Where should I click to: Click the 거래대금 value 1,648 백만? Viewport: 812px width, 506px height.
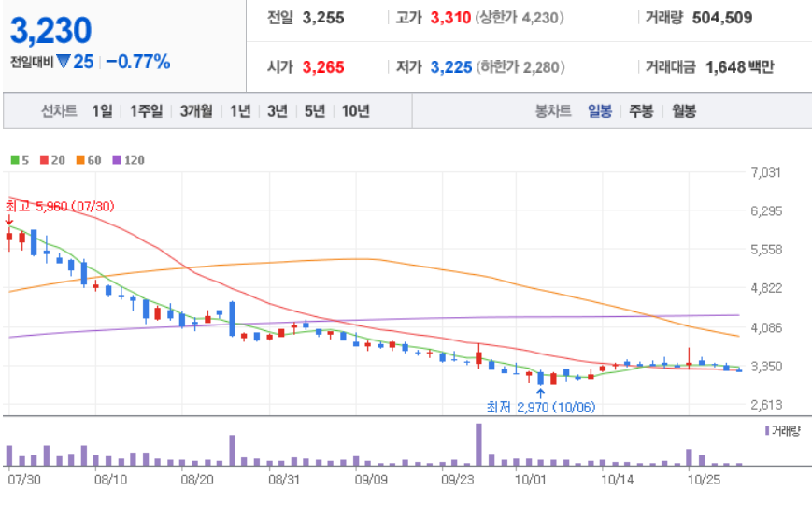(x=739, y=67)
